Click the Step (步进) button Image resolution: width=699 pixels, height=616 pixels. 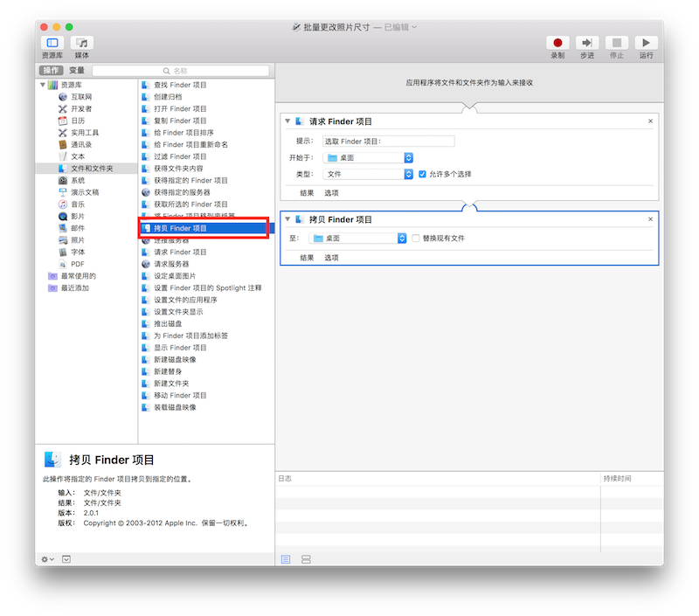click(x=586, y=43)
